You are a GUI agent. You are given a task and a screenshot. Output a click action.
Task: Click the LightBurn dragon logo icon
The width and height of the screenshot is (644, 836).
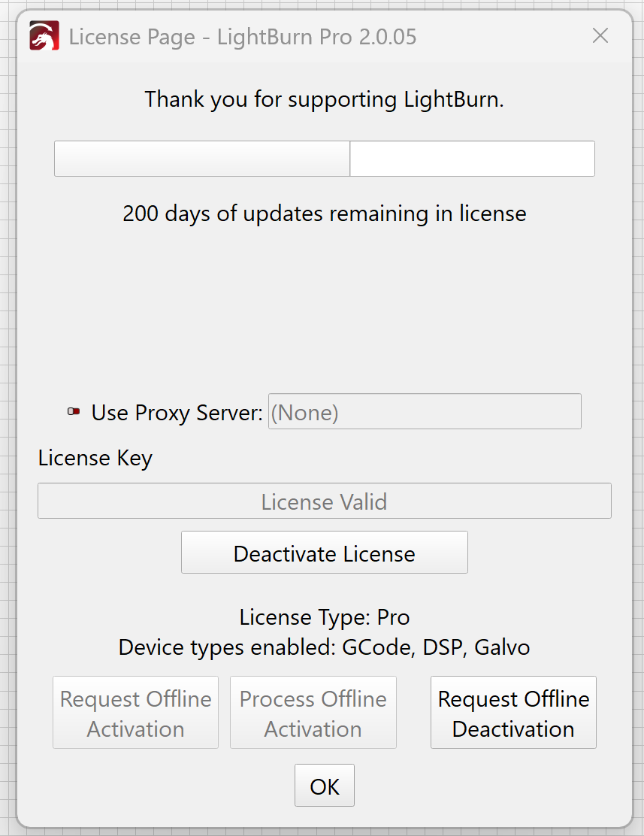coord(44,36)
